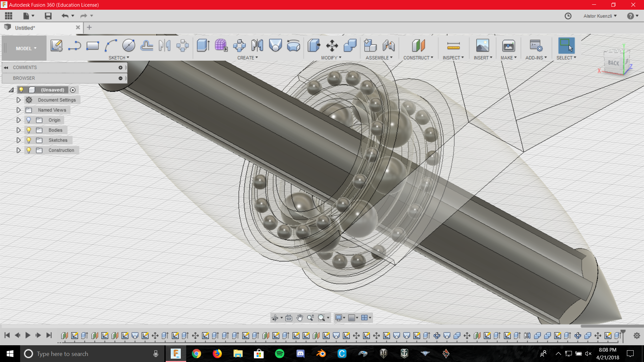Click the Create Sketch tool icon

click(56, 46)
